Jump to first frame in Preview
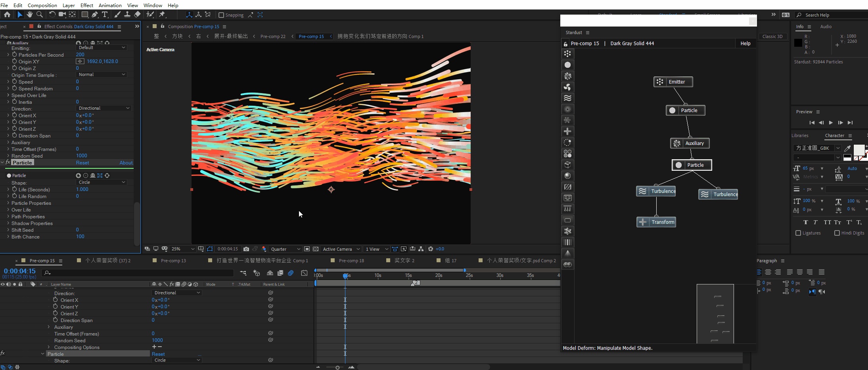The width and height of the screenshot is (868, 370). 812,123
